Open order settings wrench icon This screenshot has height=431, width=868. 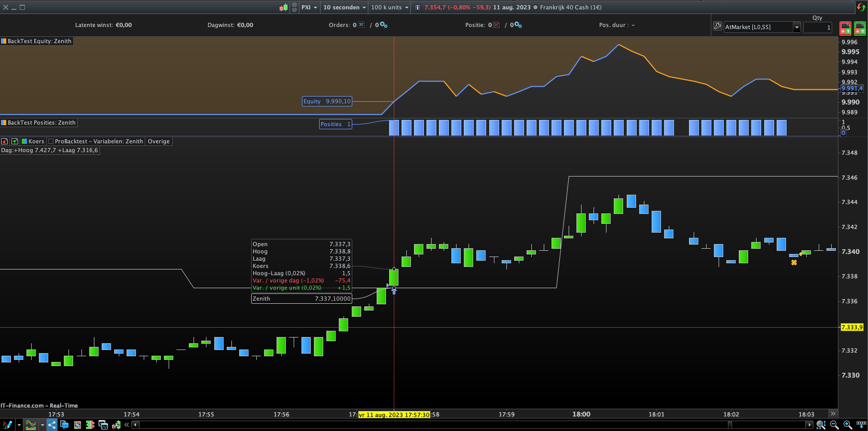pos(718,26)
